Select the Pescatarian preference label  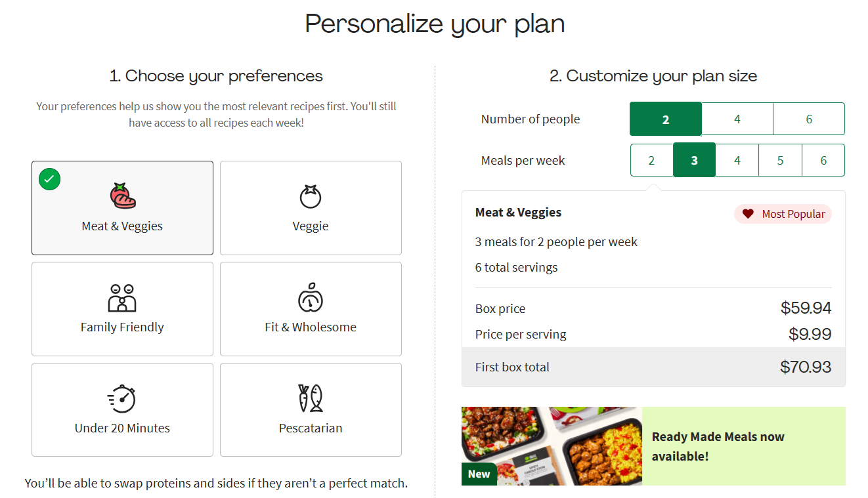[311, 428]
